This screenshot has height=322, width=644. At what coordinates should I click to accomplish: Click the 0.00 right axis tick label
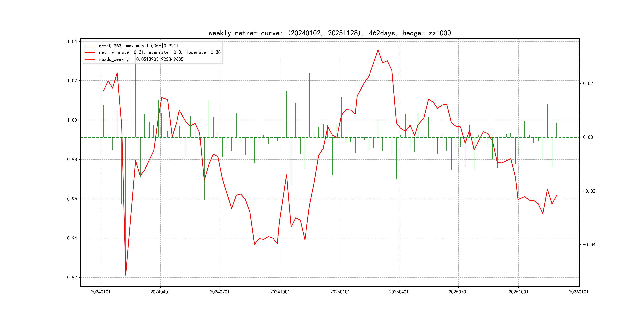pos(588,137)
